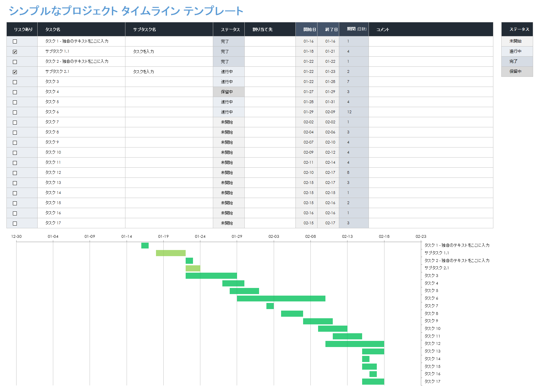The width and height of the screenshot is (538, 392).
Task: Click the サブタスク 2.1 label beside the chart
Action: [x=437, y=268]
